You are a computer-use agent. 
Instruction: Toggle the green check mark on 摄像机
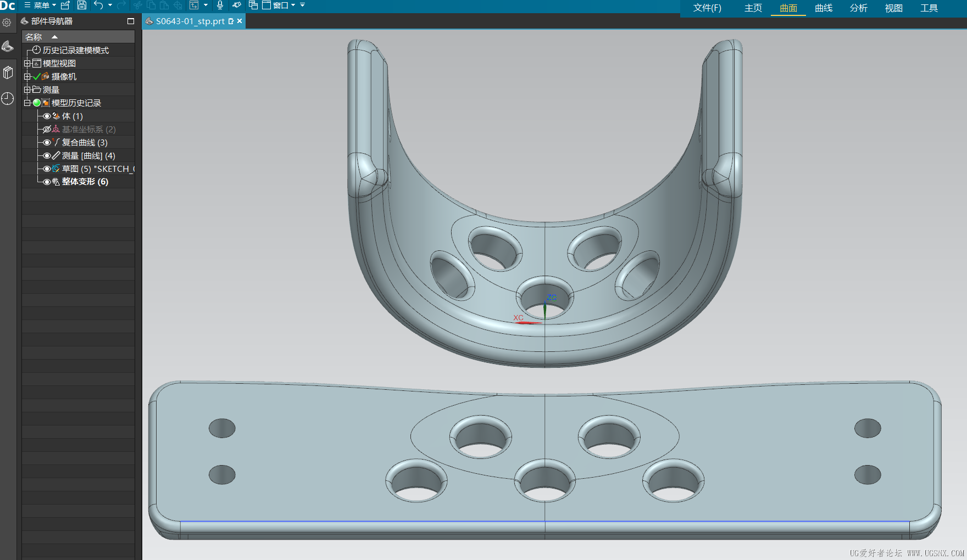[x=37, y=76]
